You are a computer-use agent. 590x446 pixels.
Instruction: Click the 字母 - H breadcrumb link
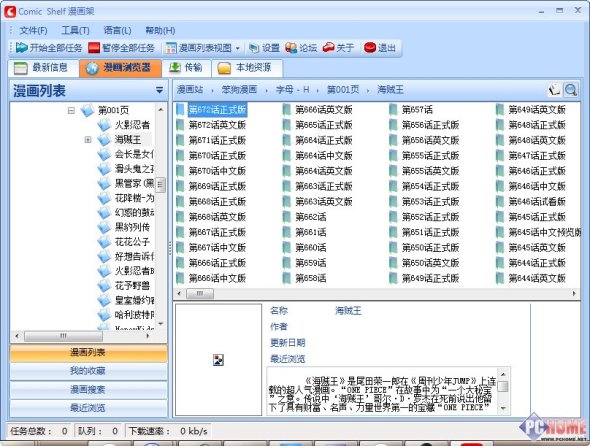coord(292,90)
